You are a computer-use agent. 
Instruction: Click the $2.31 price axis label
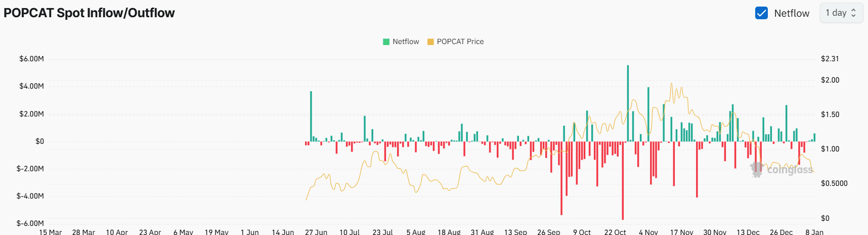pos(830,59)
